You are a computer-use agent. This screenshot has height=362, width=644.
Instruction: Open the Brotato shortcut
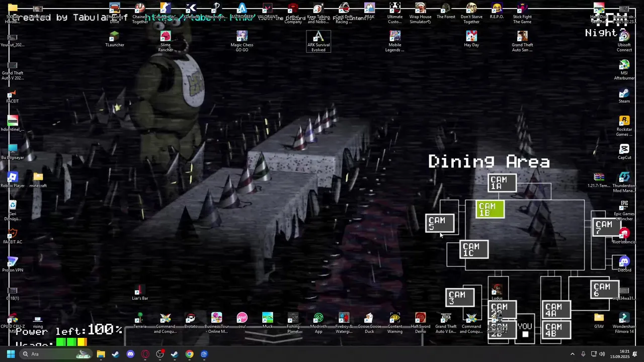[191, 321]
